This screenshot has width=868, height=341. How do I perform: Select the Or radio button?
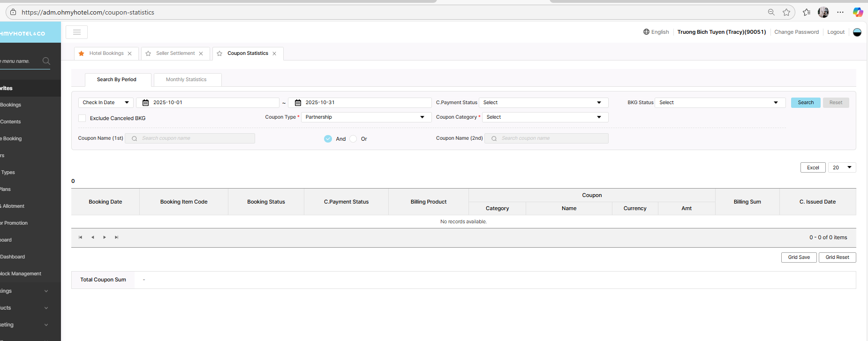point(354,139)
